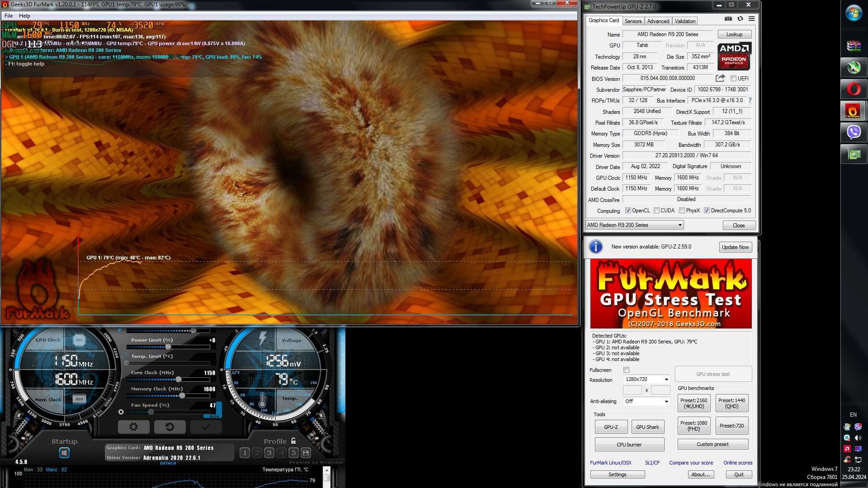Open WinRAR from the taskbar
868x488 pixels.
click(854, 46)
